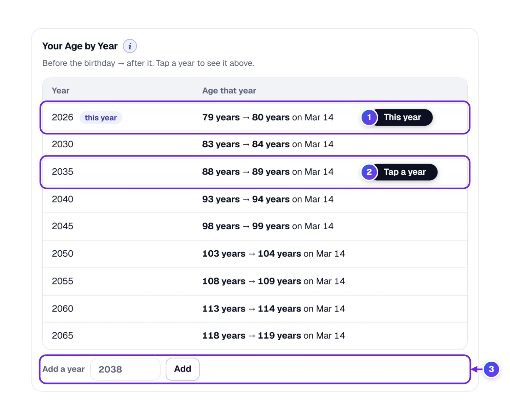
Task: Click the "Your Age by Year" heading
Action: [80, 46]
